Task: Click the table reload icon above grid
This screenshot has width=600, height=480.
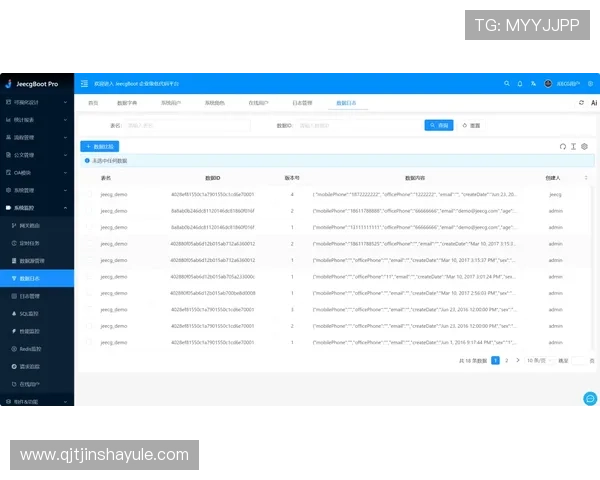Action: (563, 146)
